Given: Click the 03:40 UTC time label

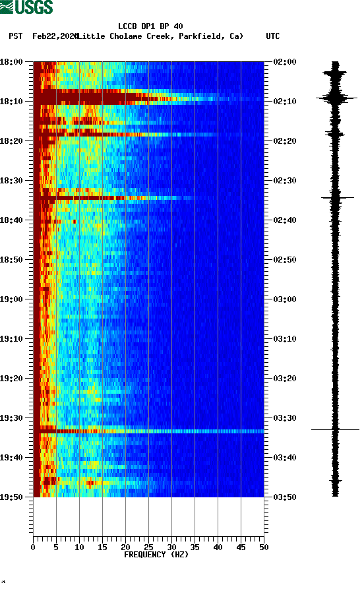Looking at the screenshot, I should 285,458.
